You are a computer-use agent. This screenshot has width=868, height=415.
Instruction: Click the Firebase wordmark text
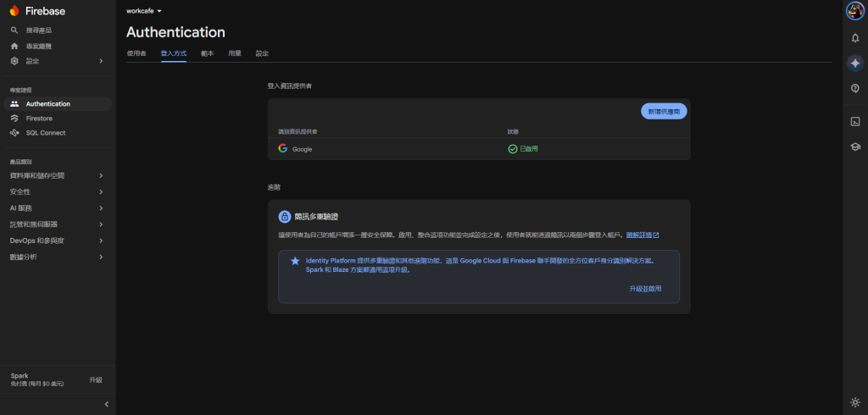tap(46, 11)
